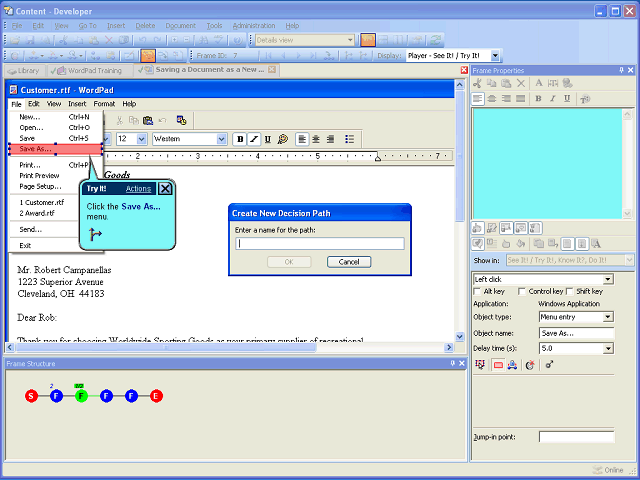This screenshot has height=480, width=640.
Task: Click the small key/gender-like icon after Delay time row
Action: [x=549, y=364]
